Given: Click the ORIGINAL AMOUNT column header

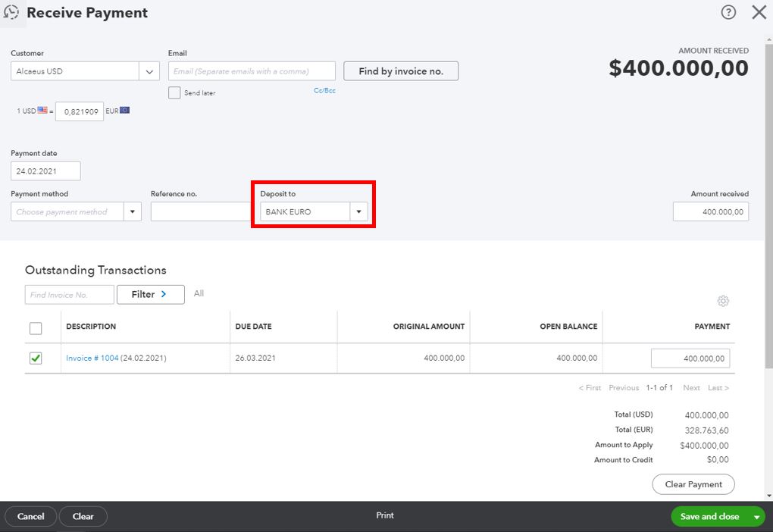Looking at the screenshot, I should click(x=429, y=327).
